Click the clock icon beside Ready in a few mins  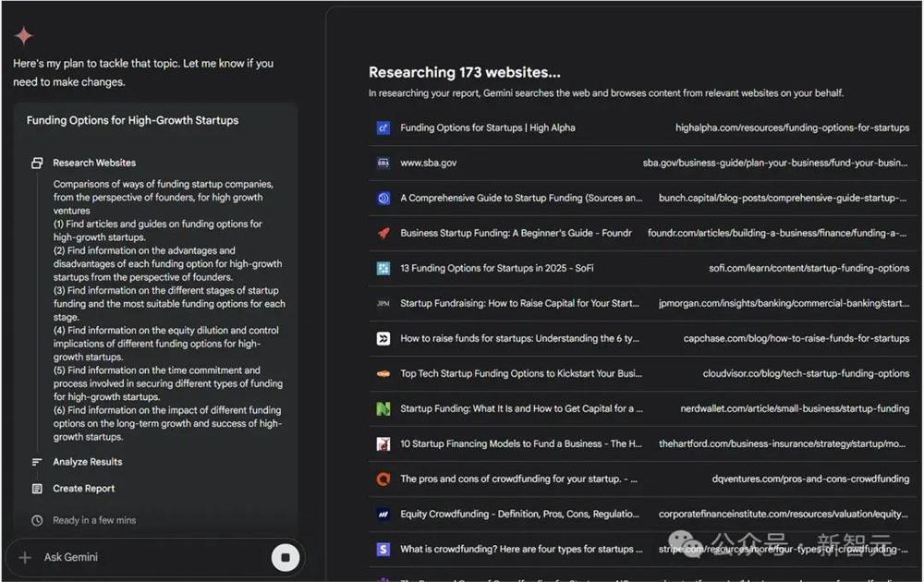[37, 520]
